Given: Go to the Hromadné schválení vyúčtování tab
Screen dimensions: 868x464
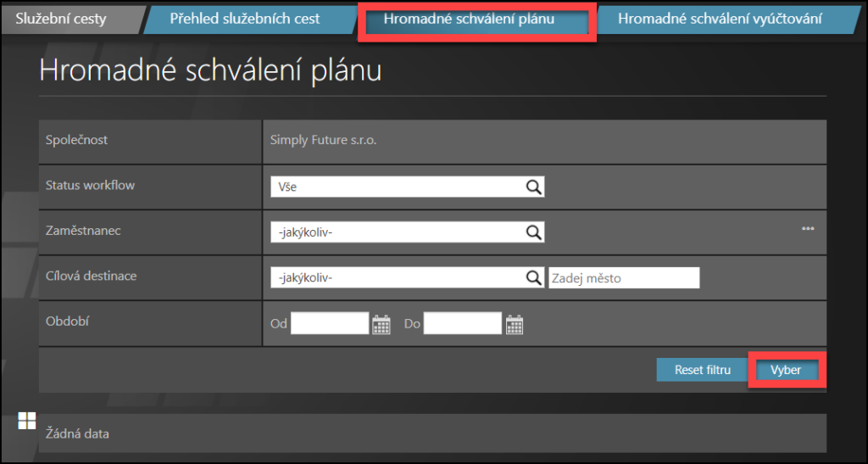Looking at the screenshot, I should (719, 18).
